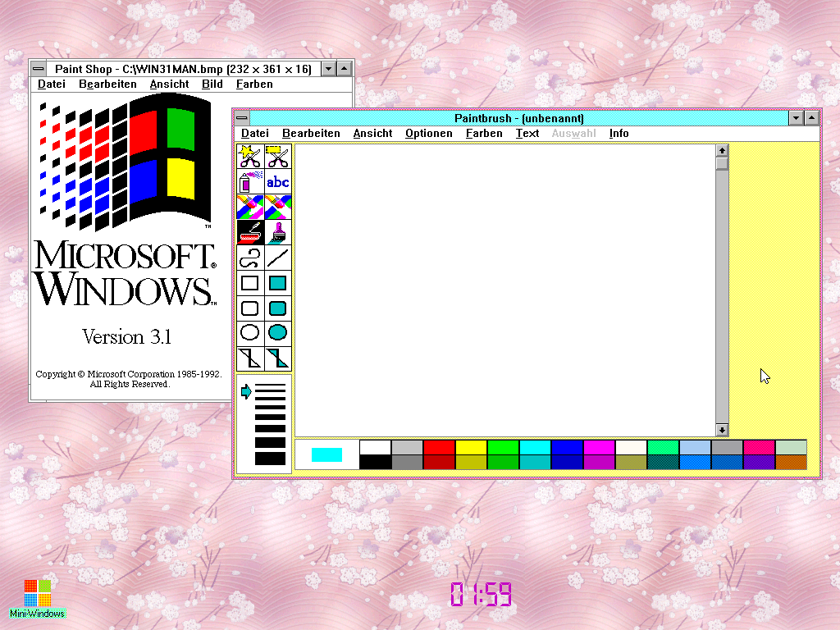This screenshot has width=840, height=630.
Task: Open the Paint Shop window control menu box
Action: [38, 69]
